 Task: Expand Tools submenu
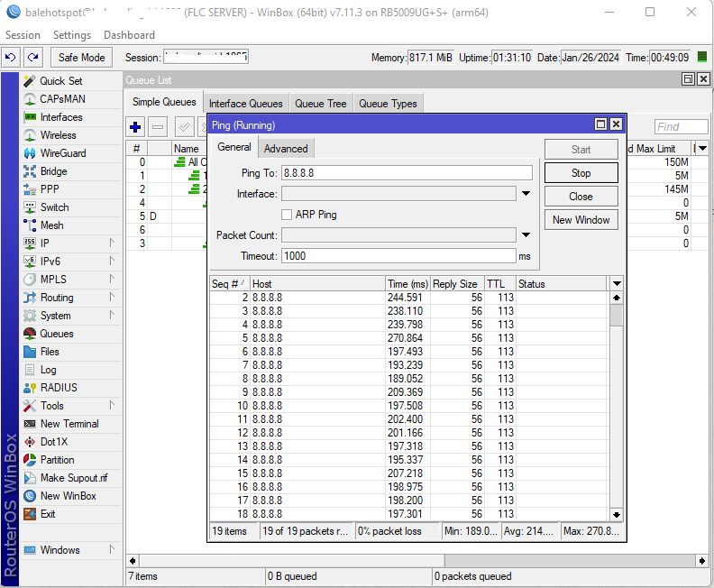point(112,405)
